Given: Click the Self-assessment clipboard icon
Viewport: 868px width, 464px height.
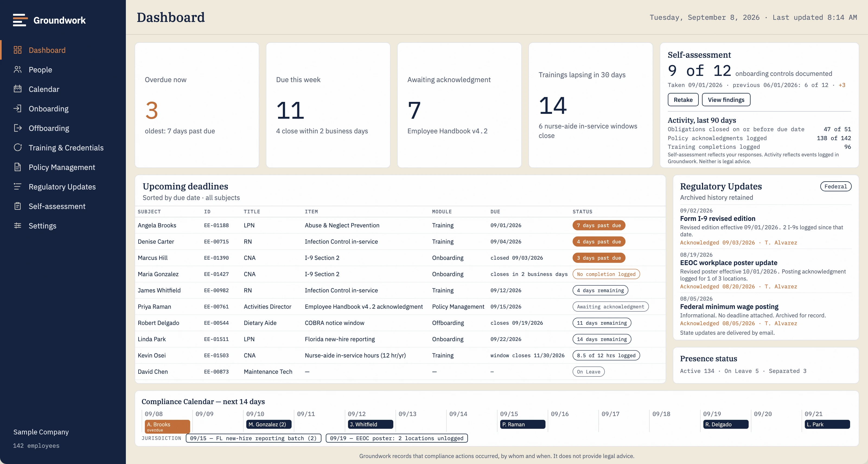Looking at the screenshot, I should pyautogui.click(x=18, y=207).
